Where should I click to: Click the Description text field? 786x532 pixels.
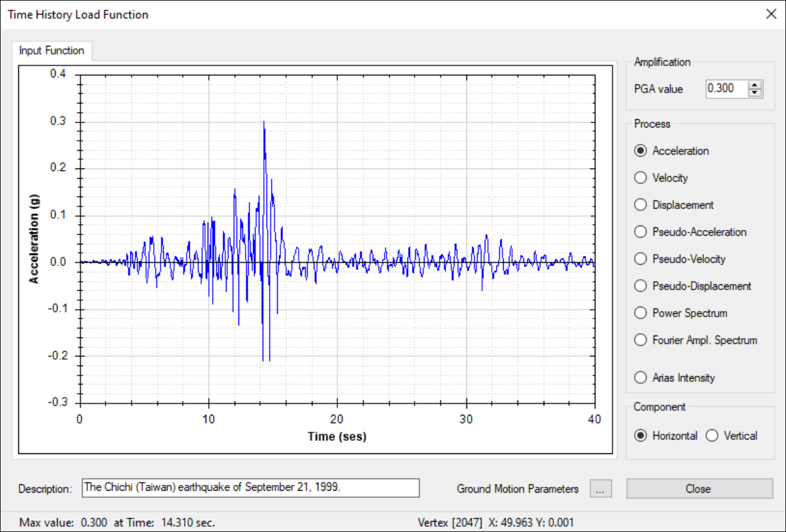click(x=251, y=488)
